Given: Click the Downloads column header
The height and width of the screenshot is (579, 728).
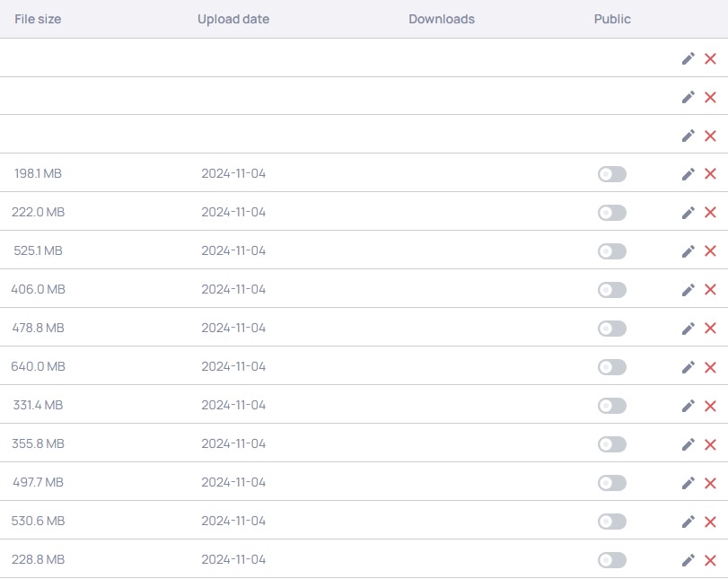Looking at the screenshot, I should point(442,19).
